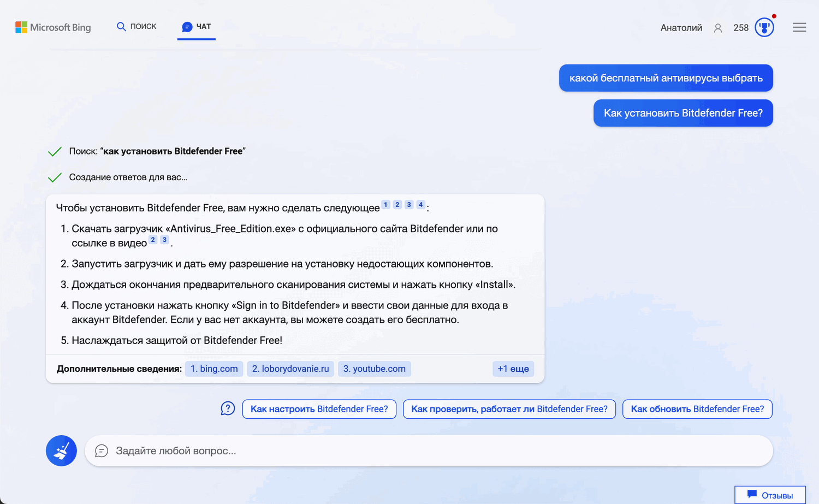Image resolution: width=819 pixels, height=504 pixels.
Task: Open the Rewards trophy badge icon
Action: 764,27
